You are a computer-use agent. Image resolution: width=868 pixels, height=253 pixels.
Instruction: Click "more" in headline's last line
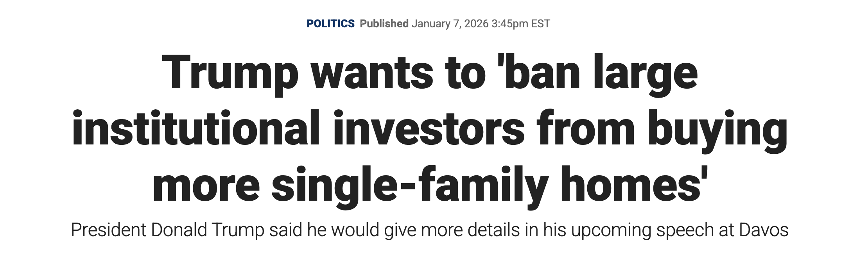206,184
